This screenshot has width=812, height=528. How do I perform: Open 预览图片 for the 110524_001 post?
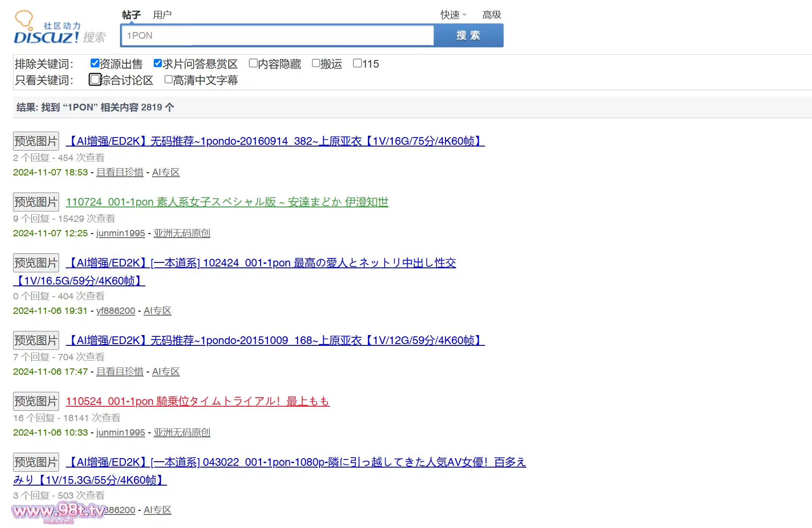[36, 401]
